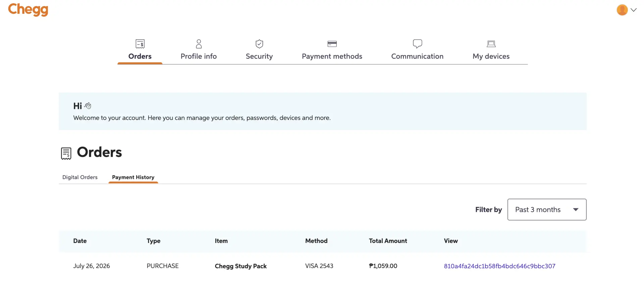Viewport: 644px width, 308px height.
Task: Click the July 26, 2026 date cell
Action: [x=92, y=266]
